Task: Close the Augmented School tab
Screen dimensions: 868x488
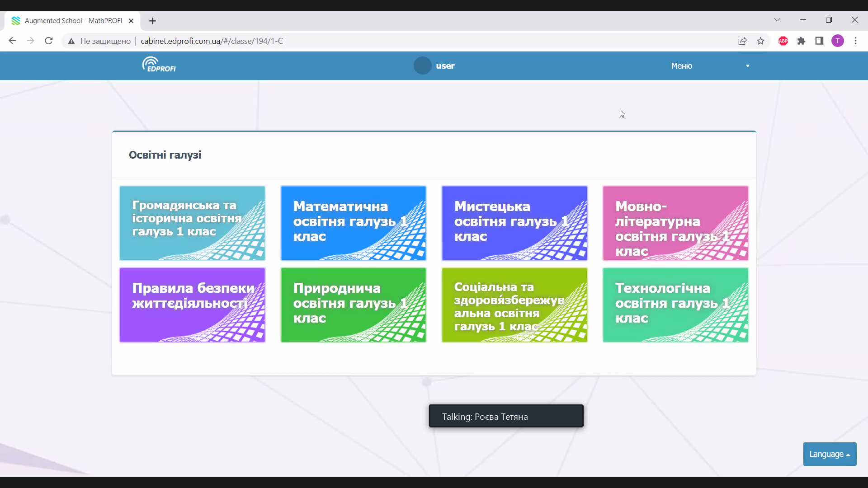Action: tap(131, 21)
